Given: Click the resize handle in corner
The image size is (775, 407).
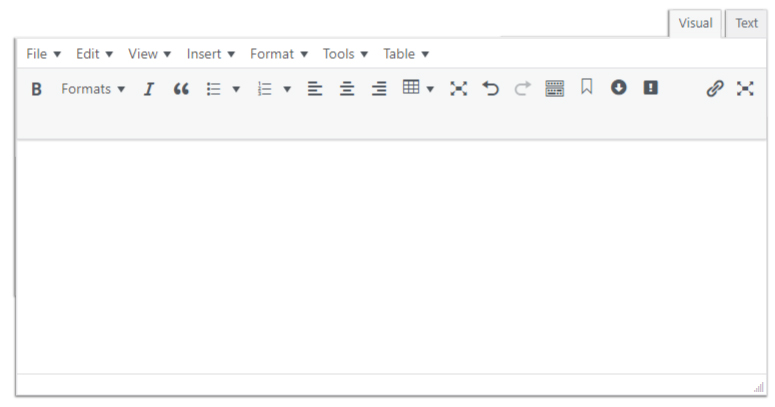Looking at the screenshot, I should click(x=758, y=387).
